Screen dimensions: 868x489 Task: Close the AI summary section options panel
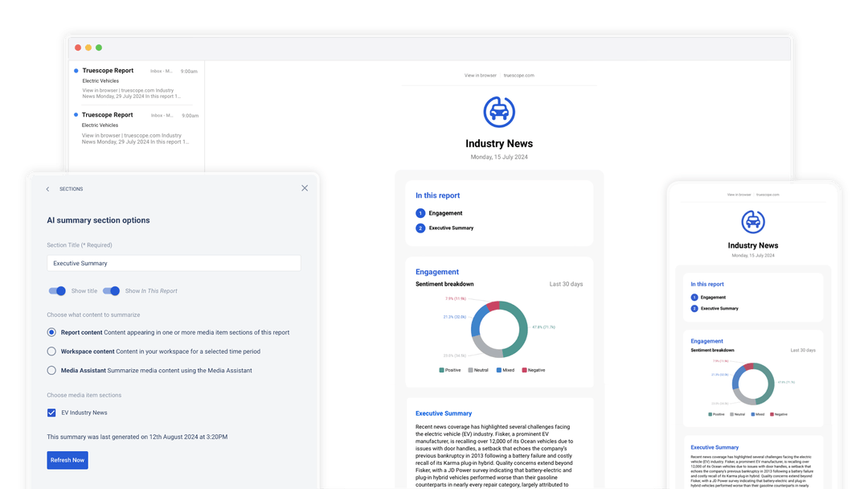tap(305, 187)
